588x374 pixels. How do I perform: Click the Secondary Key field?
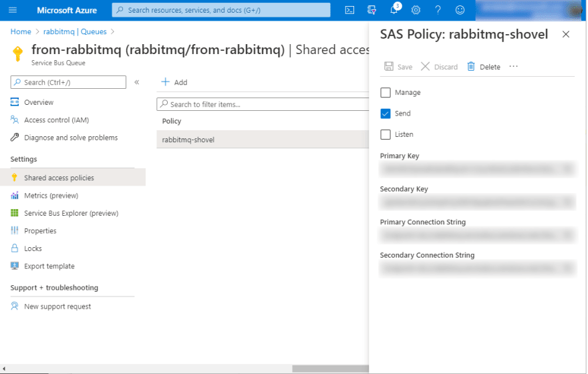click(477, 202)
